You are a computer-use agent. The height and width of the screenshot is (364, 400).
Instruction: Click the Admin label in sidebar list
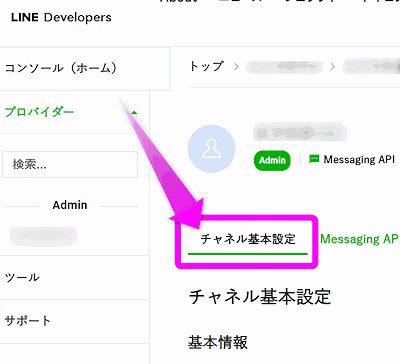point(70,205)
